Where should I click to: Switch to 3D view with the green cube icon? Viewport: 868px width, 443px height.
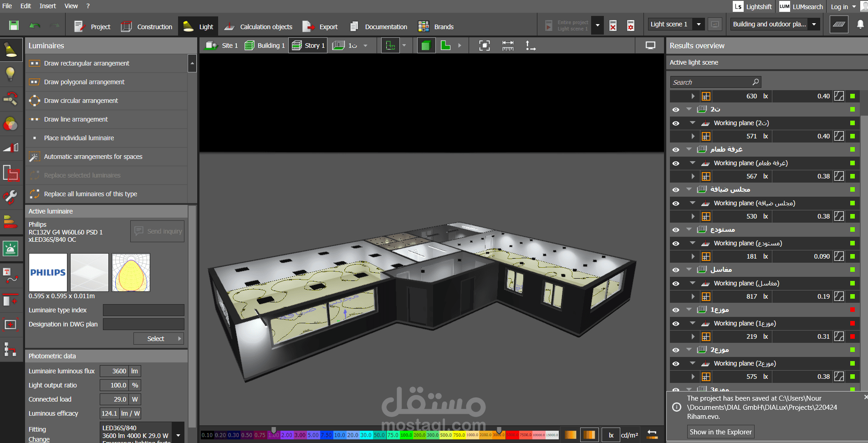426,46
